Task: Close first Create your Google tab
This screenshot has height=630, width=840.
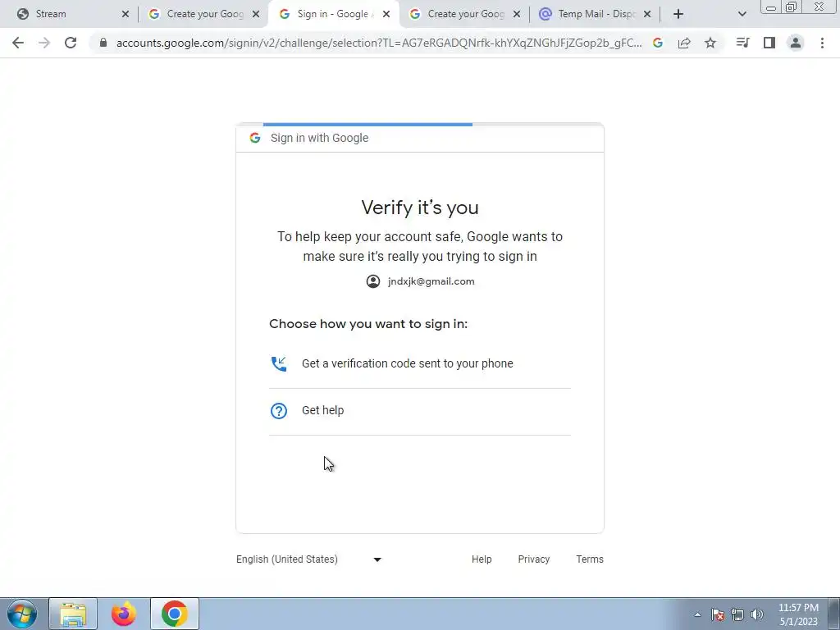Action: click(256, 14)
